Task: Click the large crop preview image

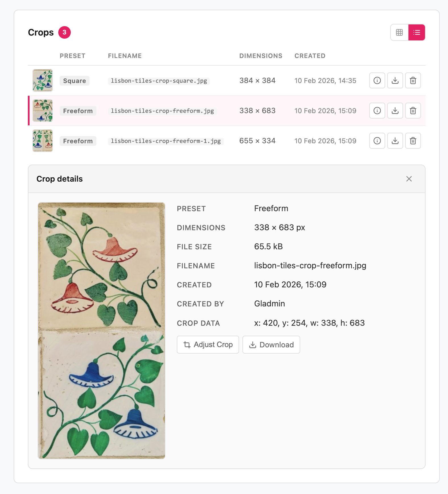Action: (101, 330)
